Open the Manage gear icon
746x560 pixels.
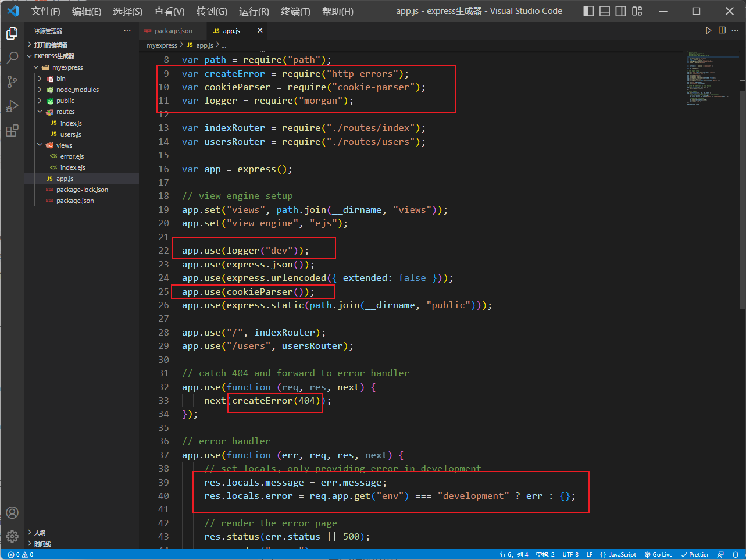[x=12, y=536]
